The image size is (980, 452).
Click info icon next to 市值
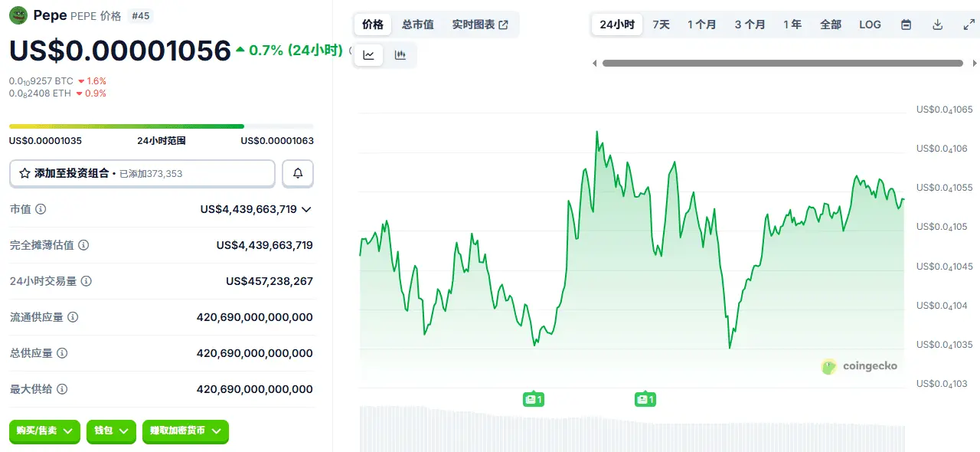tap(41, 209)
